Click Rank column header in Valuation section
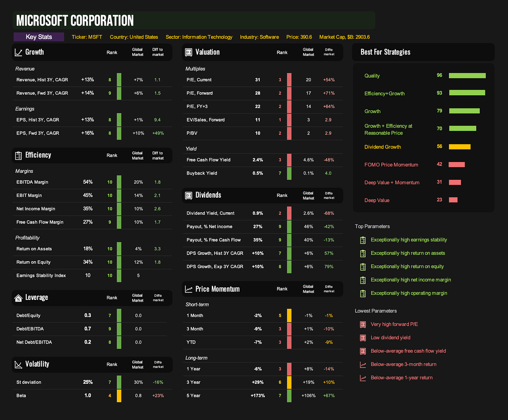The image size is (508, 420). pyautogui.click(x=282, y=52)
